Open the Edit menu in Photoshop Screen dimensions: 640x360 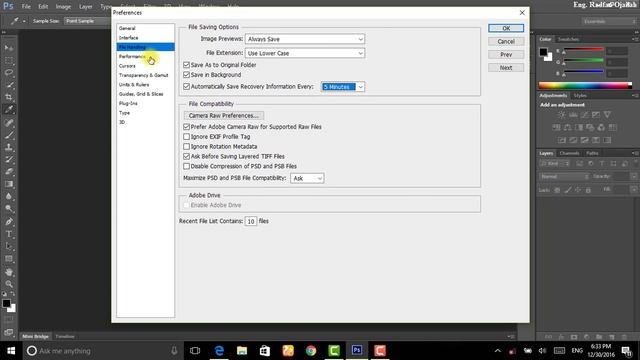click(43, 7)
